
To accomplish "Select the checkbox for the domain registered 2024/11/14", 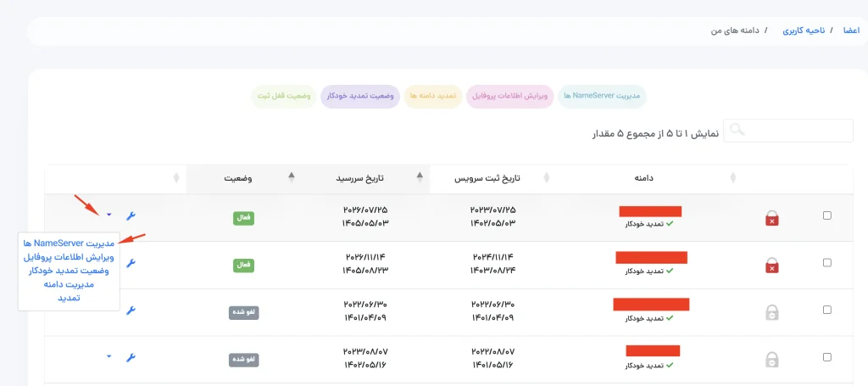I will 827,264.
